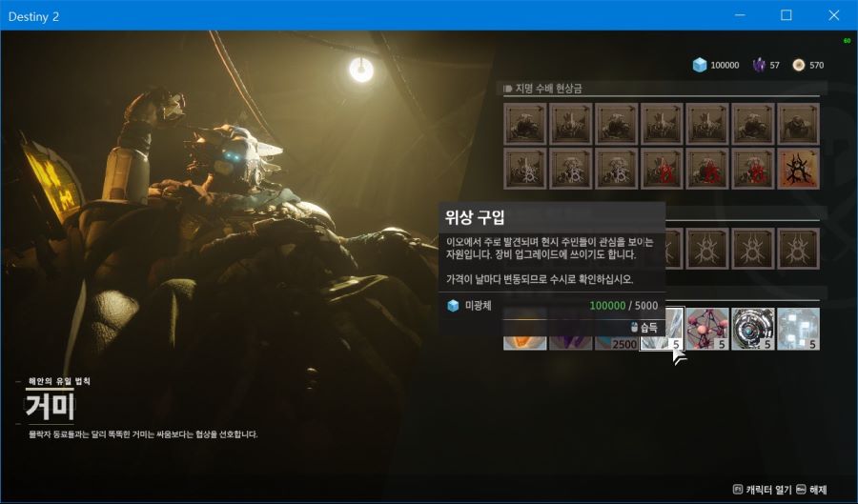Select third white-emblem bounty in second wanted row
The width and height of the screenshot is (858, 504).
pyautogui.click(x=616, y=169)
